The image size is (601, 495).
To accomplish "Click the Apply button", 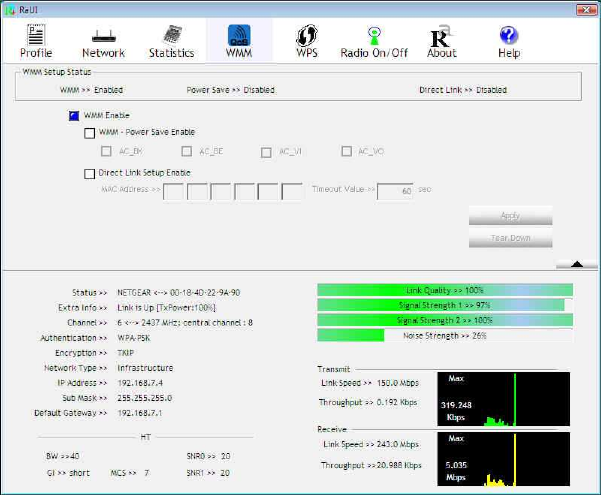I will [x=511, y=216].
